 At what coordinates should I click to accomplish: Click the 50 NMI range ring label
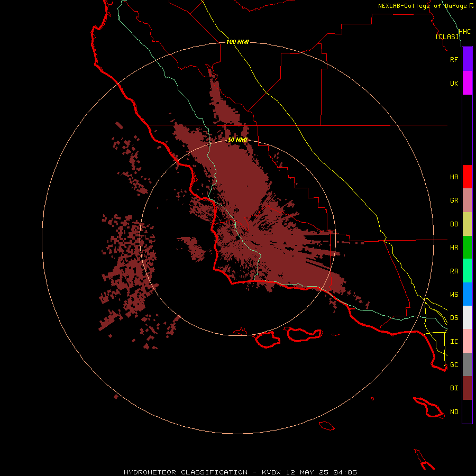tap(237, 140)
